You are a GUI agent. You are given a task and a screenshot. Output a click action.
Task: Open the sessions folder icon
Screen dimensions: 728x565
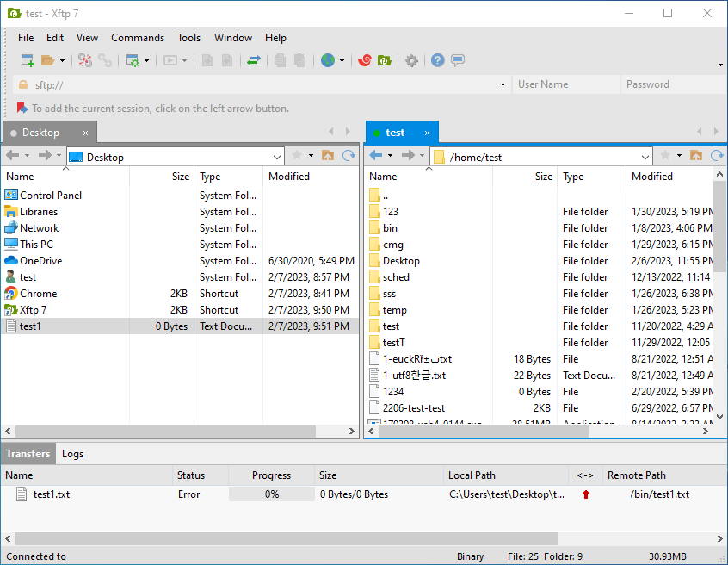tap(47, 60)
